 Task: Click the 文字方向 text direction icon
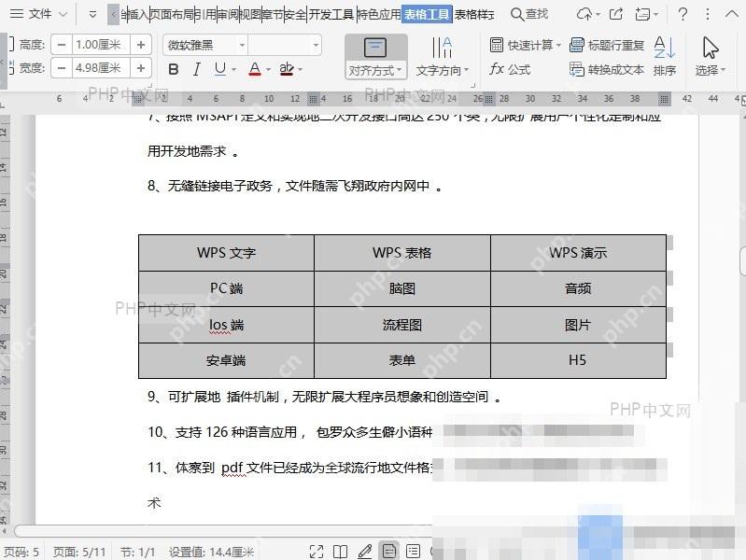442,48
